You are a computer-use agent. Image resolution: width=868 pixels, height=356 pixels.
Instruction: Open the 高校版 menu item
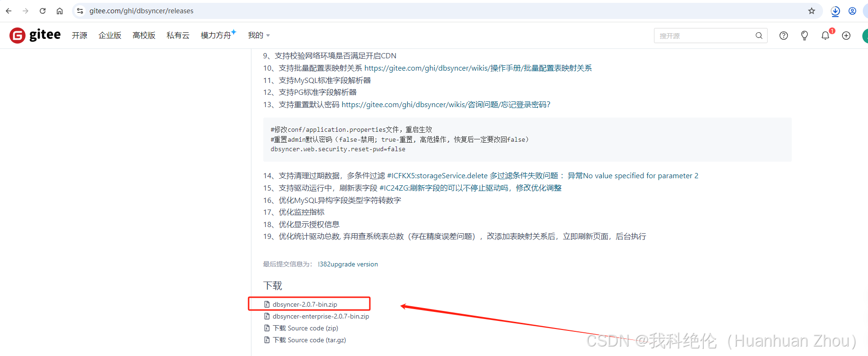144,36
